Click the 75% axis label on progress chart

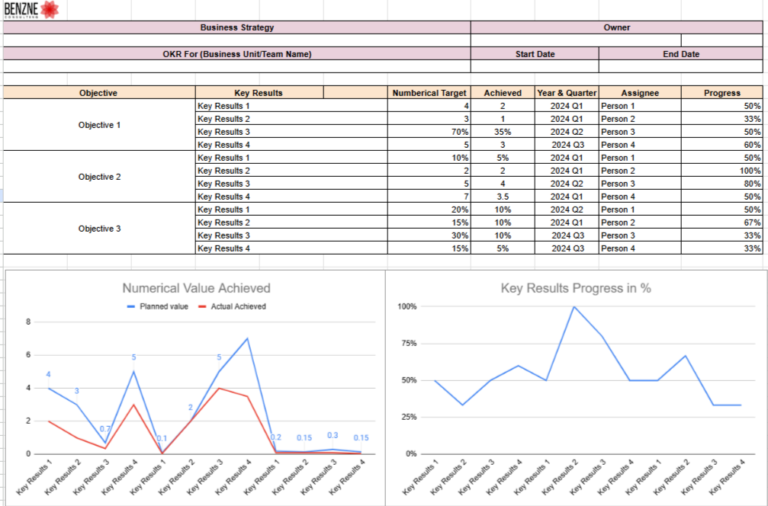pos(408,343)
